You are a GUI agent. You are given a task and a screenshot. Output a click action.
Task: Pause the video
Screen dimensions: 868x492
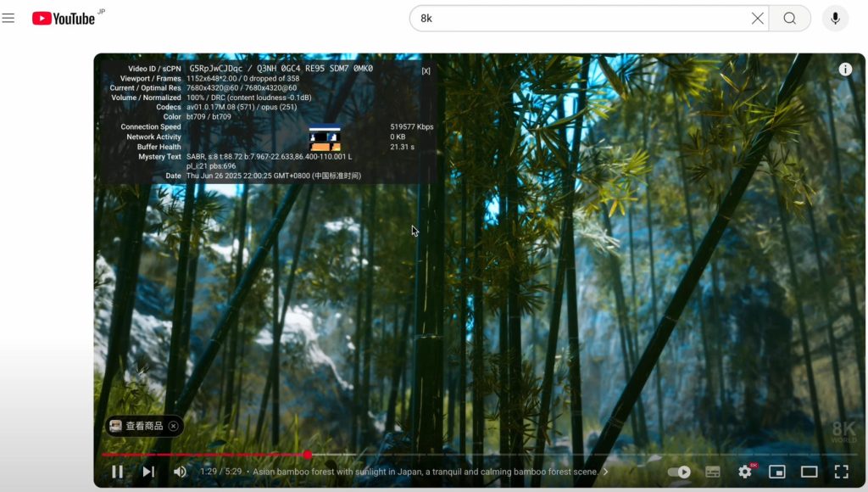(117, 472)
